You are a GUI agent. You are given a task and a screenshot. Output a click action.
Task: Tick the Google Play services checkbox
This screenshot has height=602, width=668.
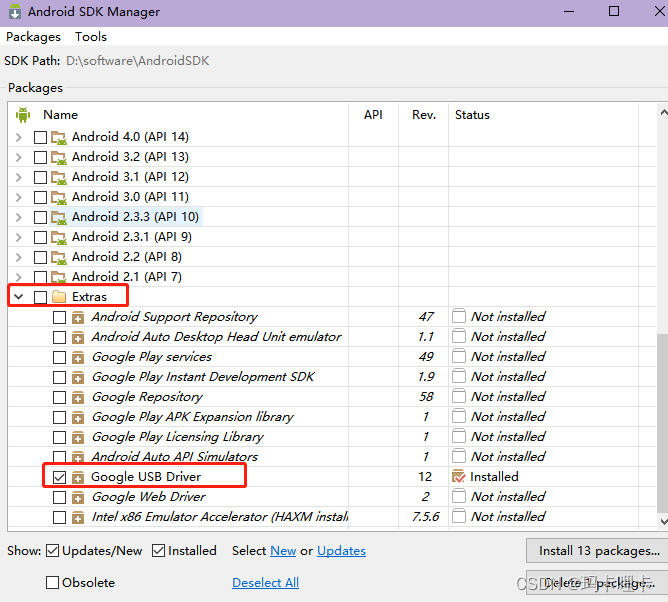pos(60,357)
